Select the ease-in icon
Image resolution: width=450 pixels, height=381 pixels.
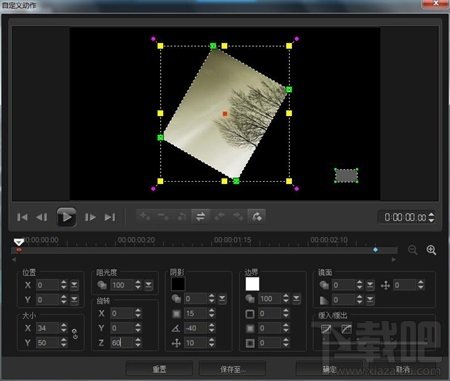(326, 329)
